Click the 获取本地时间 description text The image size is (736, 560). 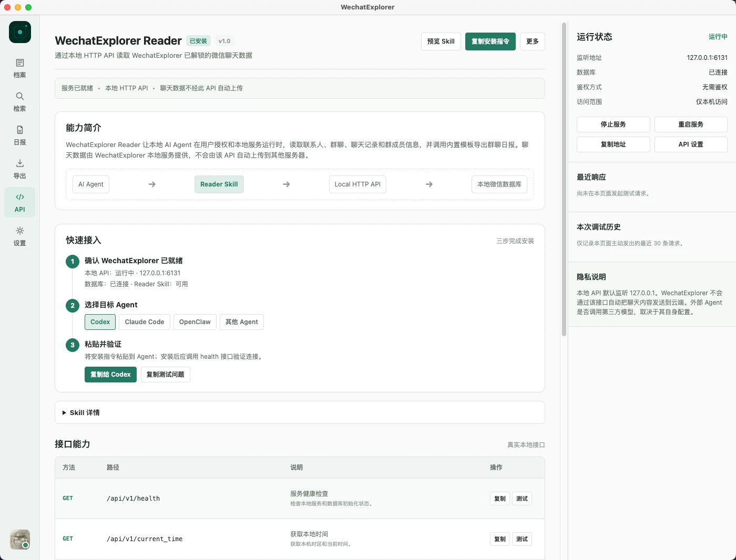[x=309, y=534]
